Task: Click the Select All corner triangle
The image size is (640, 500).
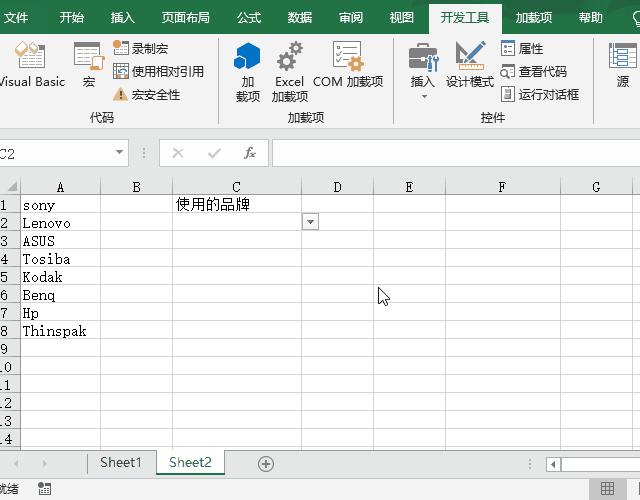Action: click(11, 187)
